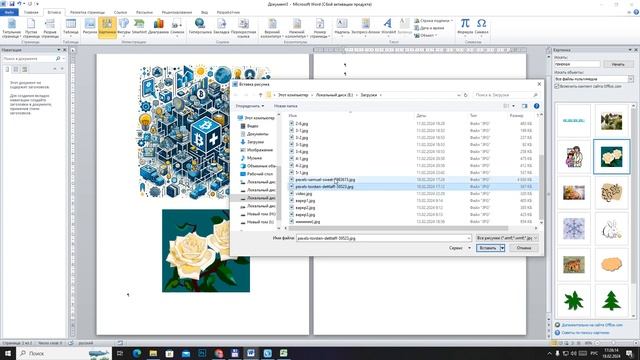Open 'Find more at Office.com' link
Image resolution: width=640 pixels, height=360 pixels.
(592, 325)
